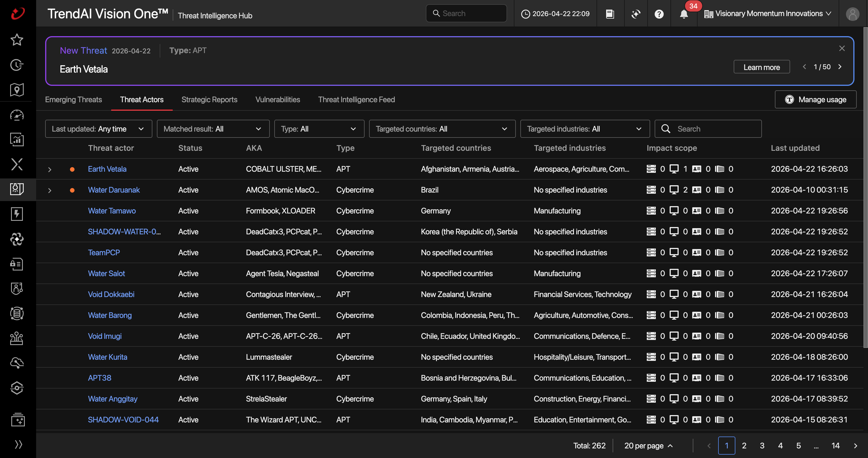
Task: Go to page 14 of results
Action: 835,446
